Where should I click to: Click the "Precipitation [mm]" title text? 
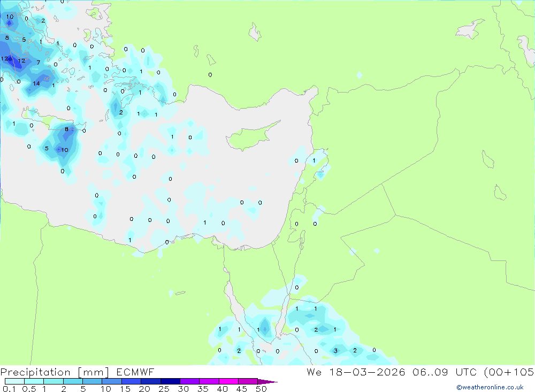pyautogui.click(x=55, y=372)
